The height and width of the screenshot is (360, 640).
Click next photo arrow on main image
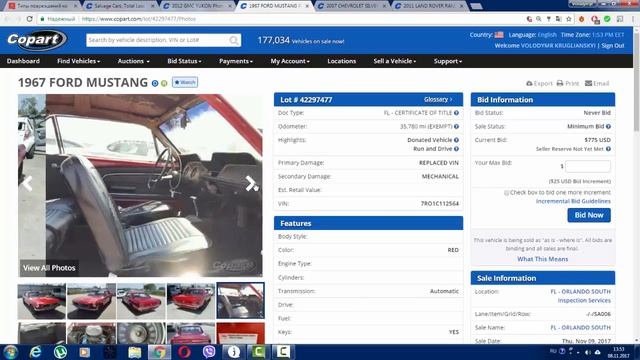pos(250,184)
